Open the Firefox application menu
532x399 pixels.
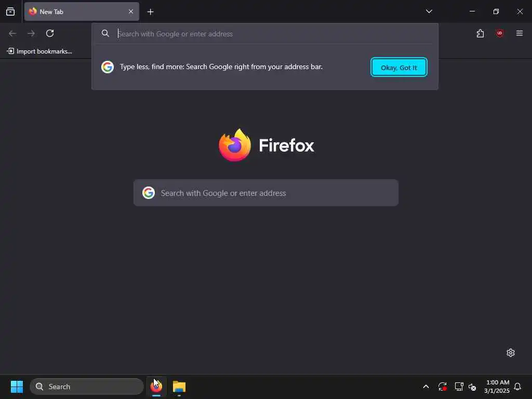pyautogui.click(x=519, y=33)
